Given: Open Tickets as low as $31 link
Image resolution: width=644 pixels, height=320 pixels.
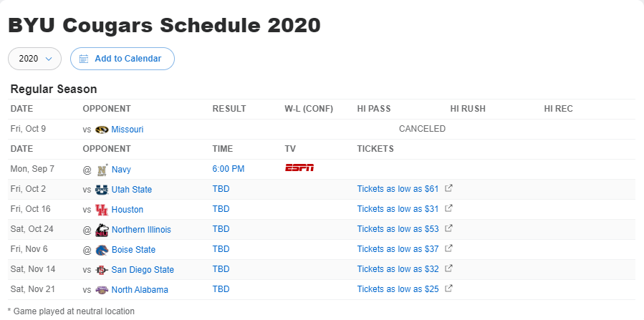Looking at the screenshot, I should pos(398,209).
